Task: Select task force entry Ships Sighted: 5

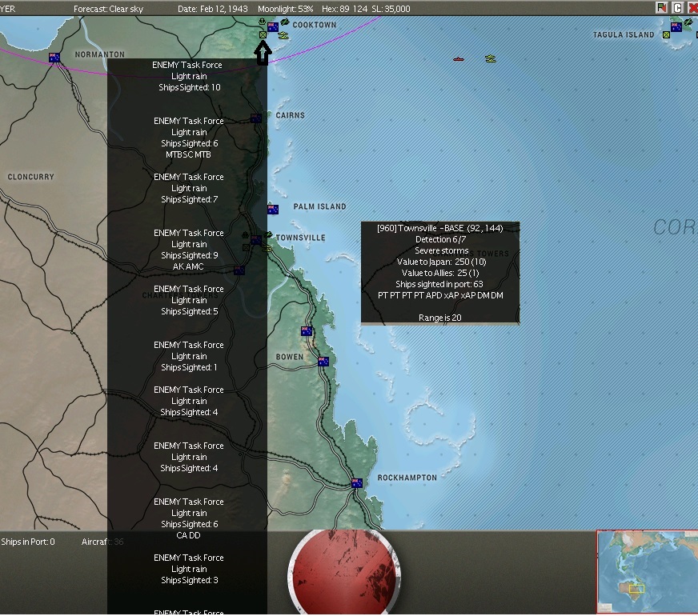Action: [187, 300]
